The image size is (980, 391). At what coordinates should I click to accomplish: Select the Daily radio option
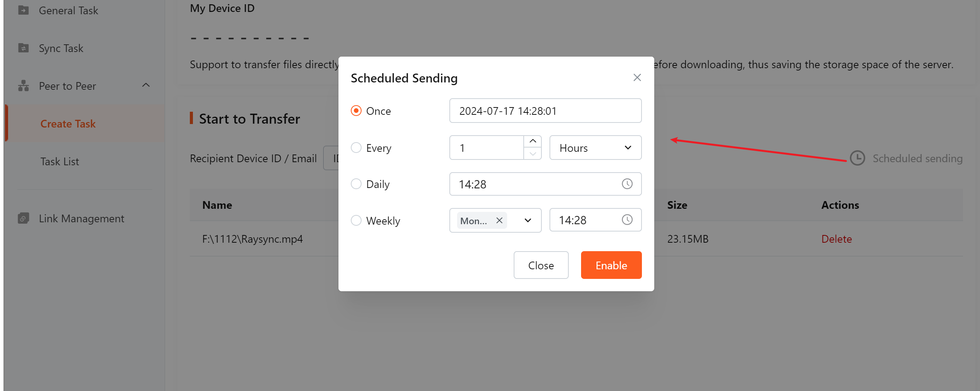356,184
